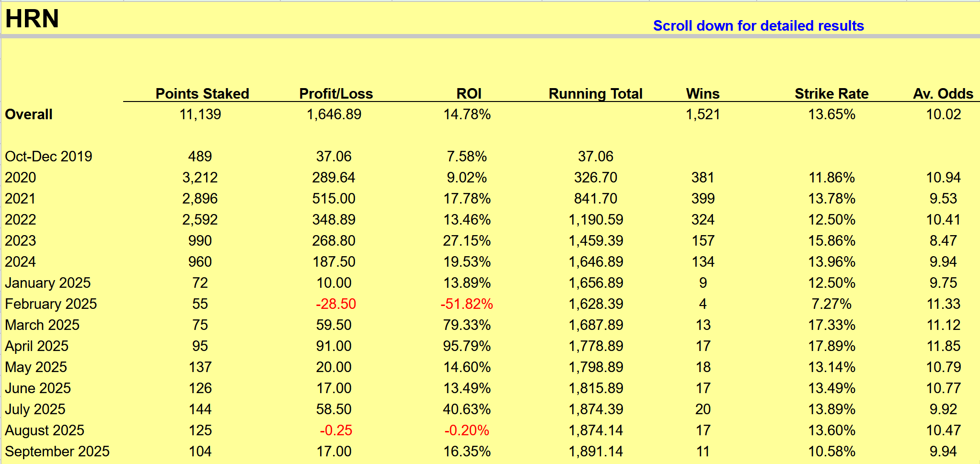The image size is (980, 464).
Task: Select the 2021 wins value 399
Action: pyautogui.click(x=703, y=199)
